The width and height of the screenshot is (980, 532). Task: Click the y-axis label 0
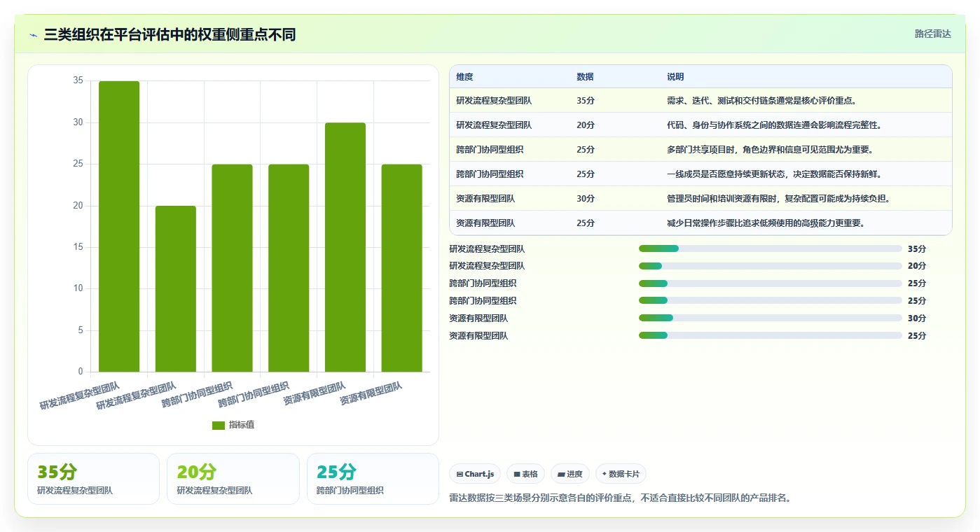(x=81, y=372)
